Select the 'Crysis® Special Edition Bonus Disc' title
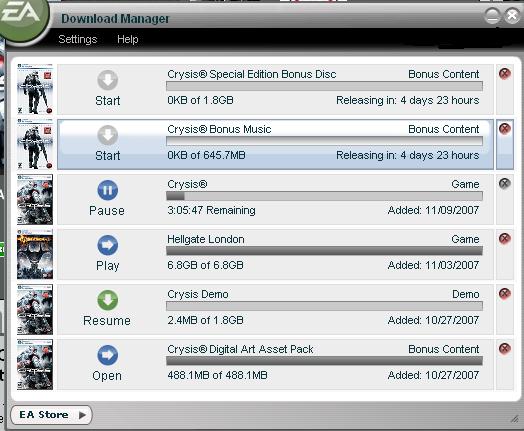 252,74
